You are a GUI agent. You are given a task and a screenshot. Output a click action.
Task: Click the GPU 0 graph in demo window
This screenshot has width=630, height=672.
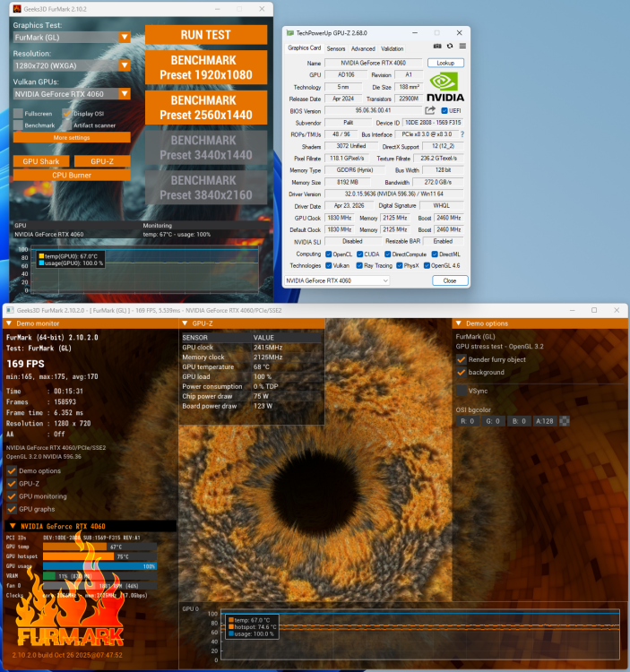419,634
